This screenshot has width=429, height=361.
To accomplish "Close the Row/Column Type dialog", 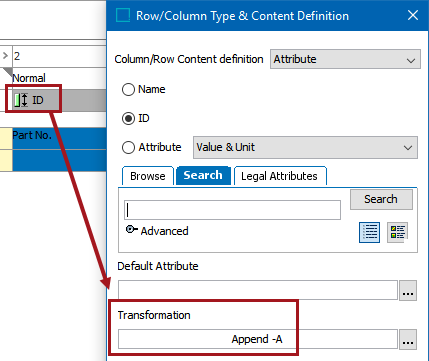I will pyautogui.click(x=413, y=15).
